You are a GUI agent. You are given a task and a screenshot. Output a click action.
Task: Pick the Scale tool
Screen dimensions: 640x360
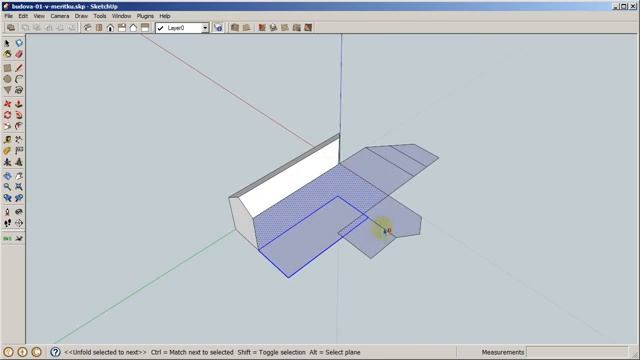7,126
